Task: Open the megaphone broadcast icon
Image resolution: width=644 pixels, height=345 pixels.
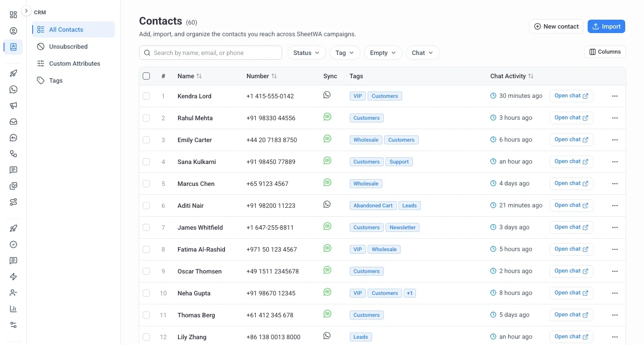Action: [13, 105]
